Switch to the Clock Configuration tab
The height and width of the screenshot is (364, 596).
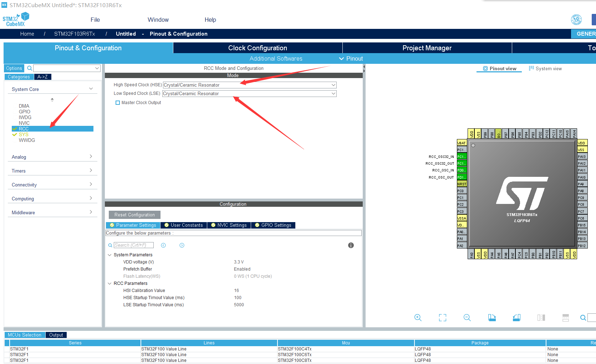(257, 47)
